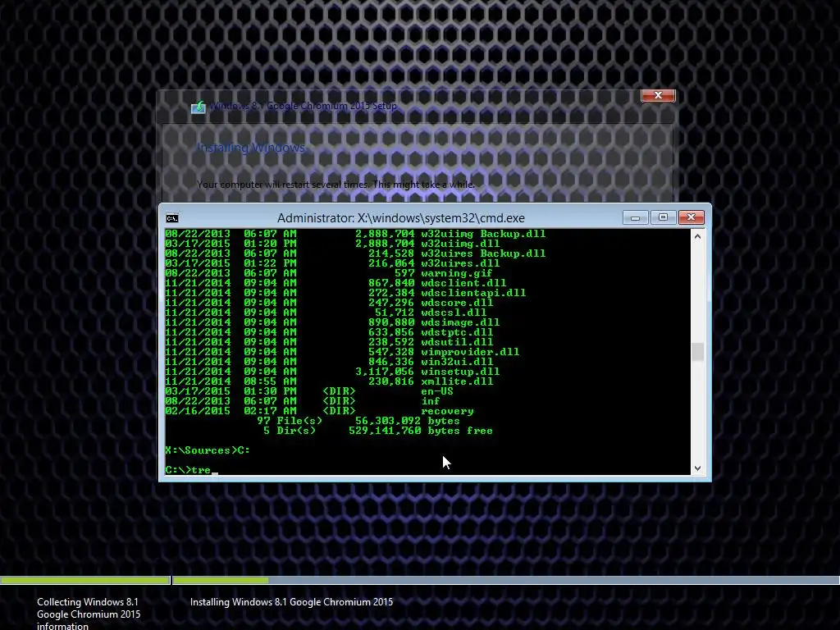Click the wdsutil.dll file line
The height and width of the screenshot is (630, 840).
click(x=329, y=342)
